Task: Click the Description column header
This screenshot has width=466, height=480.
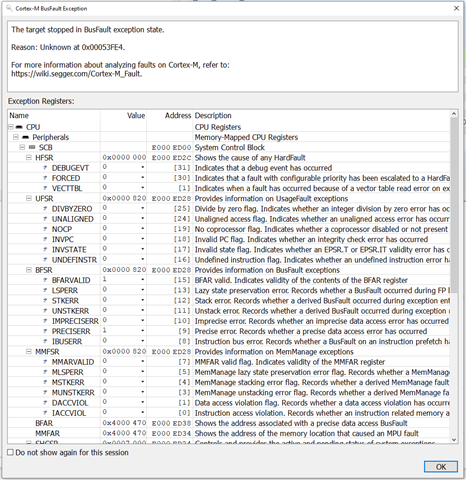Action: tap(321, 116)
